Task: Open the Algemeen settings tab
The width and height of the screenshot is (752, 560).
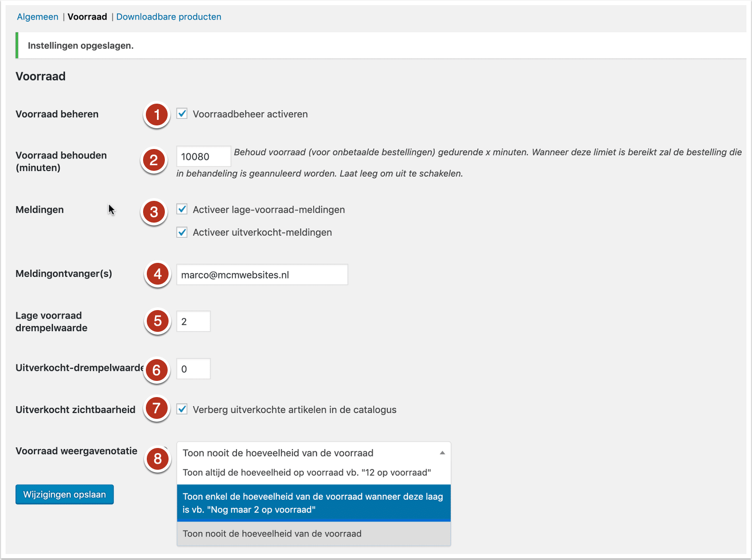Action: coord(38,17)
